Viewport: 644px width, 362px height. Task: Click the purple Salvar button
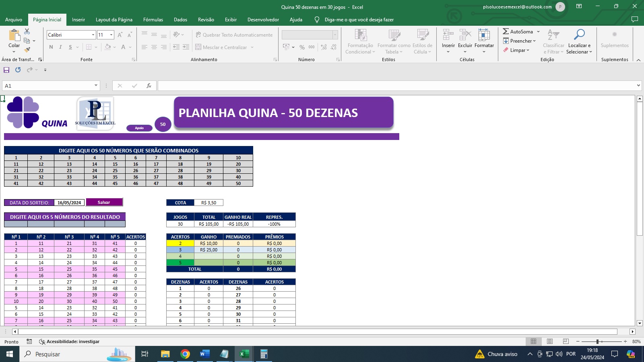(x=104, y=202)
